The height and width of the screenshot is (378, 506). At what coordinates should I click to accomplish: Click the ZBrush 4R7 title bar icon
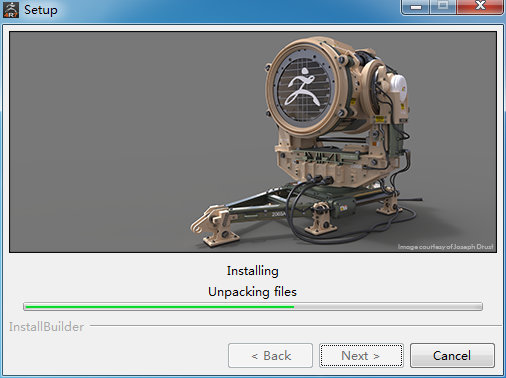pyautogui.click(x=11, y=10)
